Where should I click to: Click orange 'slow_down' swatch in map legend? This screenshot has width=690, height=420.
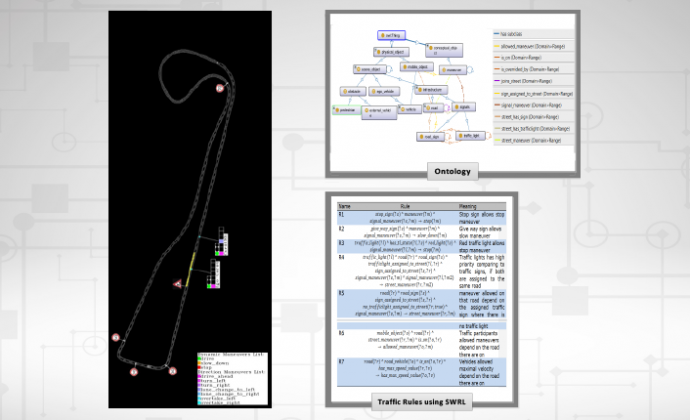point(199,363)
